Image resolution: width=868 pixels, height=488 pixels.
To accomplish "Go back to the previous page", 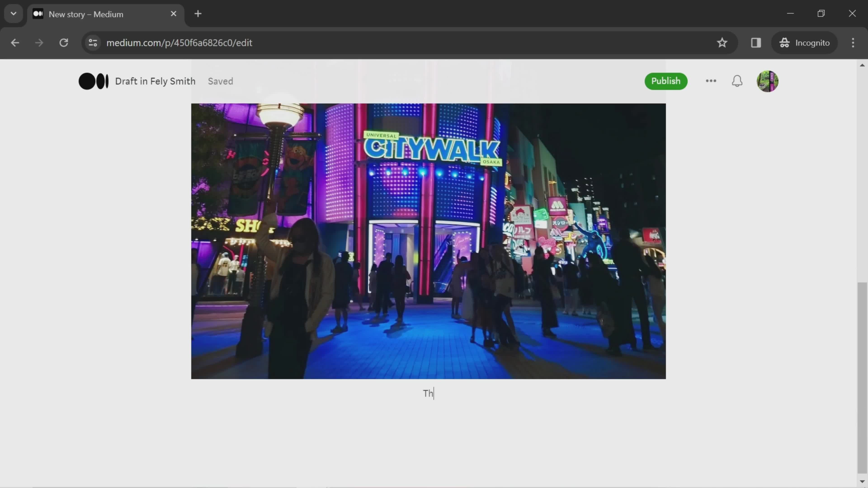I will pyautogui.click(x=15, y=43).
